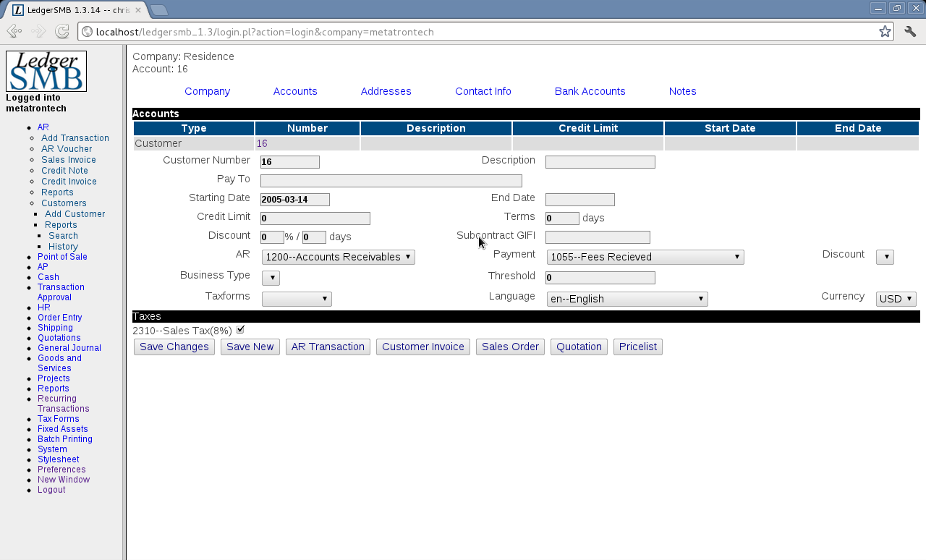Screen dimensions: 926x560
Task: Click the LedgerSMB logo image
Action: (x=46, y=71)
